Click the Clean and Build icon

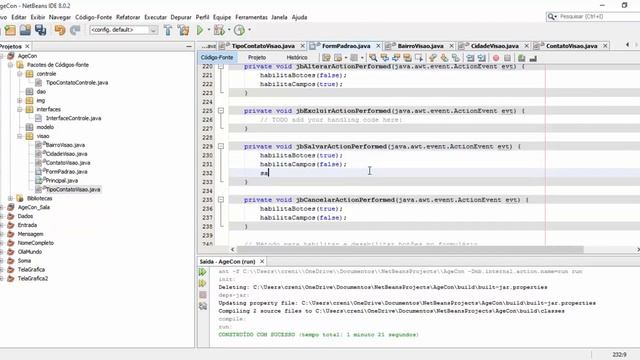click(183, 30)
